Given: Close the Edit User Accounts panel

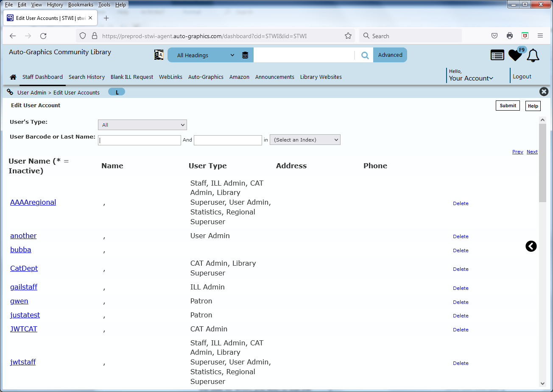Looking at the screenshot, I should click(544, 92).
